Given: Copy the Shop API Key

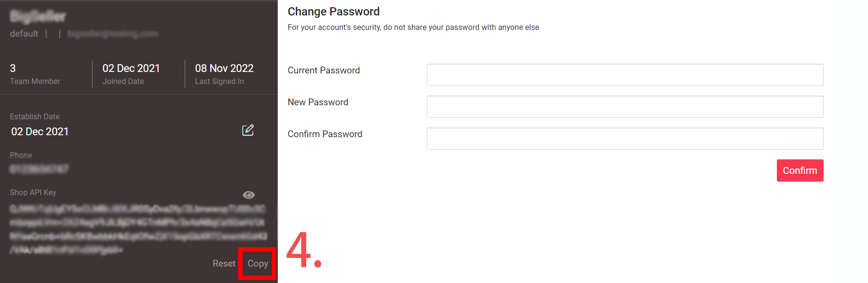Looking at the screenshot, I should point(258,263).
